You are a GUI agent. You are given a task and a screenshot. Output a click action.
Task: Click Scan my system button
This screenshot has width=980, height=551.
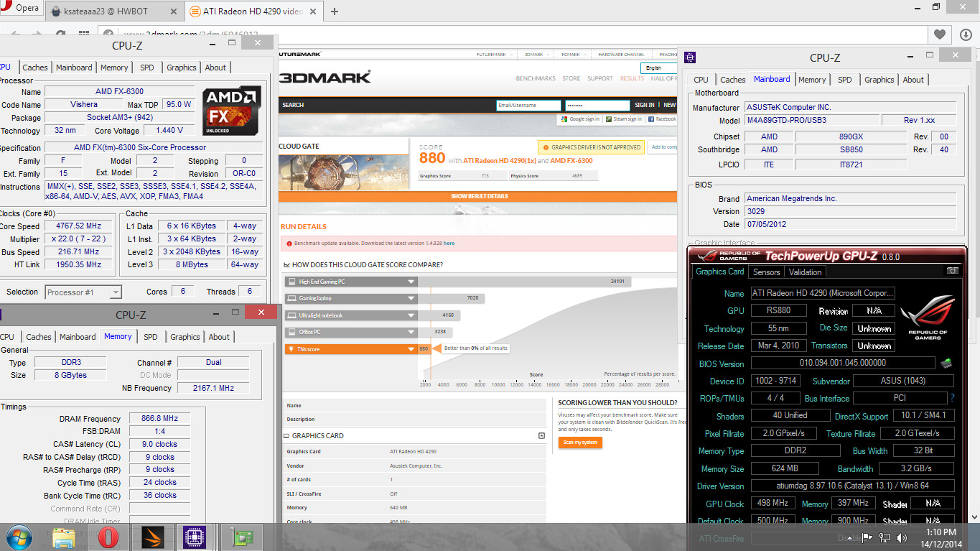tap(580, 442)
